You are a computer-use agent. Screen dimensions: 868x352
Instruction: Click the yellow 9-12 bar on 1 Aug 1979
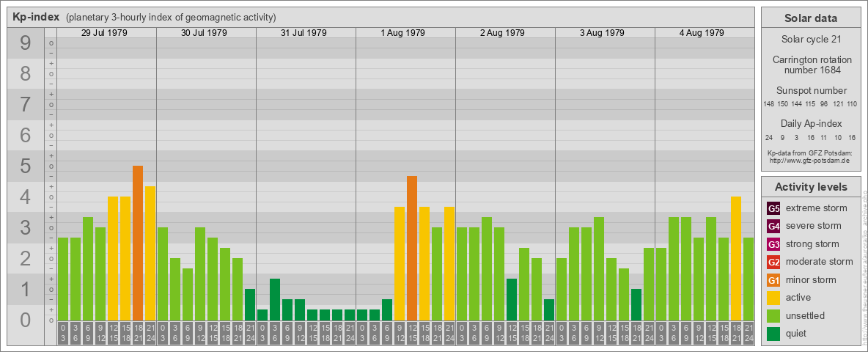[x=399, y=263]
